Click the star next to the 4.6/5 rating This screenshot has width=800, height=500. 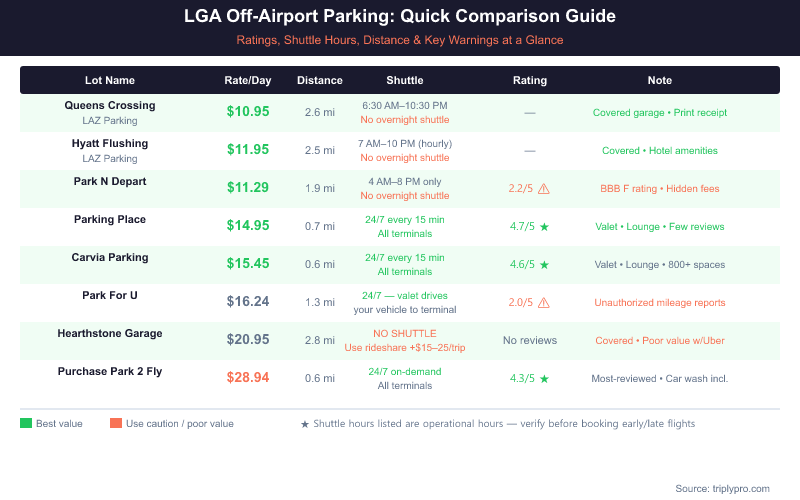[544, 265]
